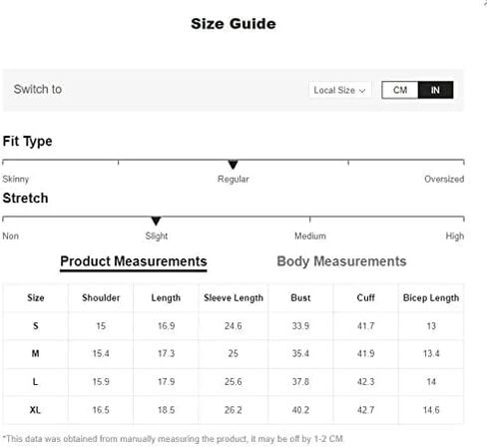Viewport: 487px width, 448px height.
Task: Select the Product Measurements tab
Action: pos(134,262)
